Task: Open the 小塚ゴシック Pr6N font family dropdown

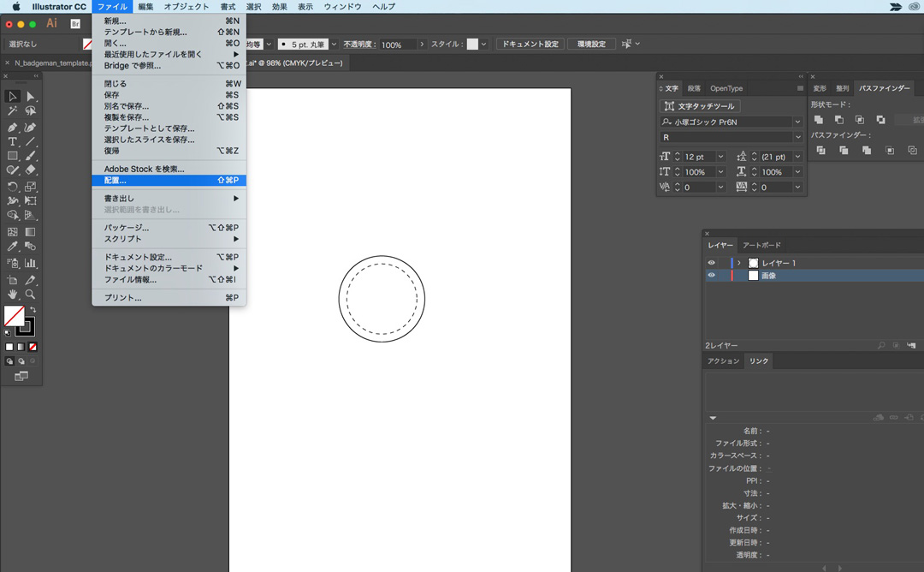Action: click(797, 122)
